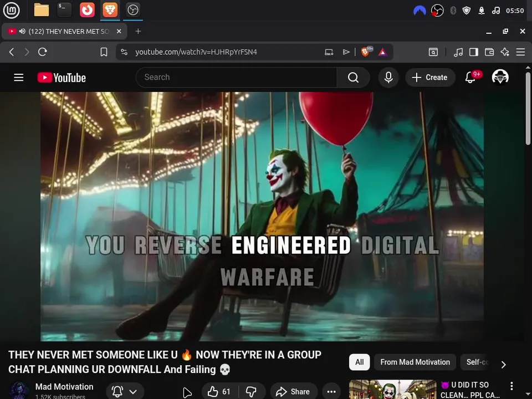The image size is (532, 399).
Task: Open the Create button
Action: 430,78
